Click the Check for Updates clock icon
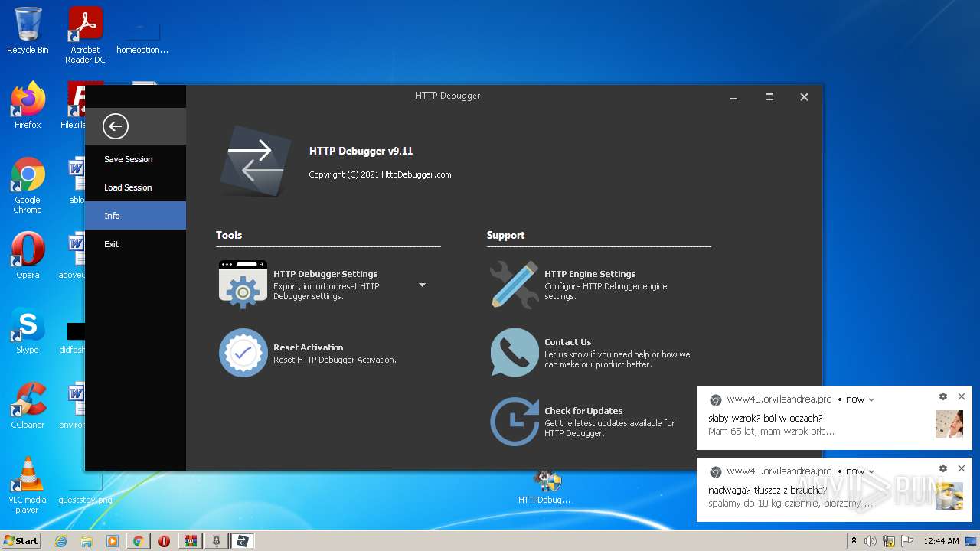The height and width of the screenshot is (551, 980). point(514,421)
